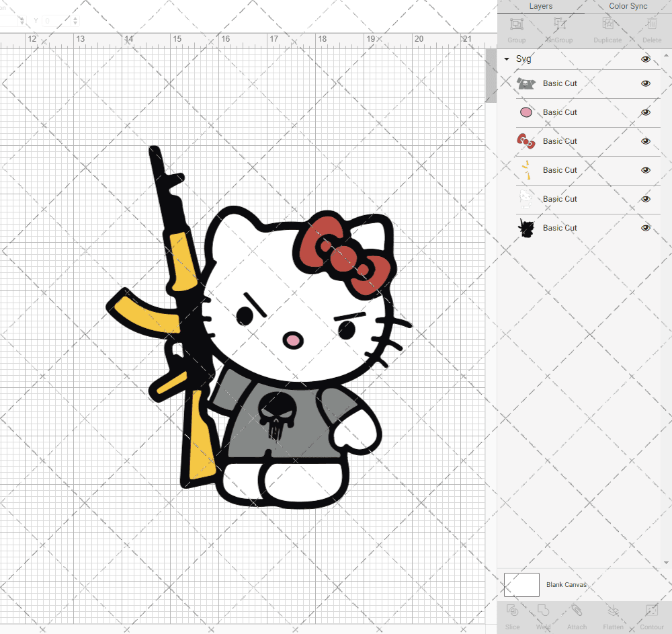
Task: Click the Duplicate icon
Action: click(607, 24)
